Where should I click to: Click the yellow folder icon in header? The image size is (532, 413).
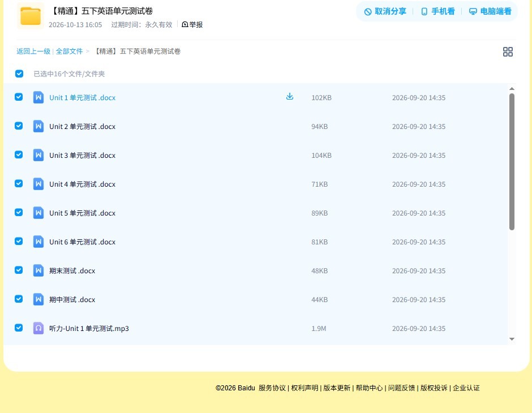click(x=31, y=16)
